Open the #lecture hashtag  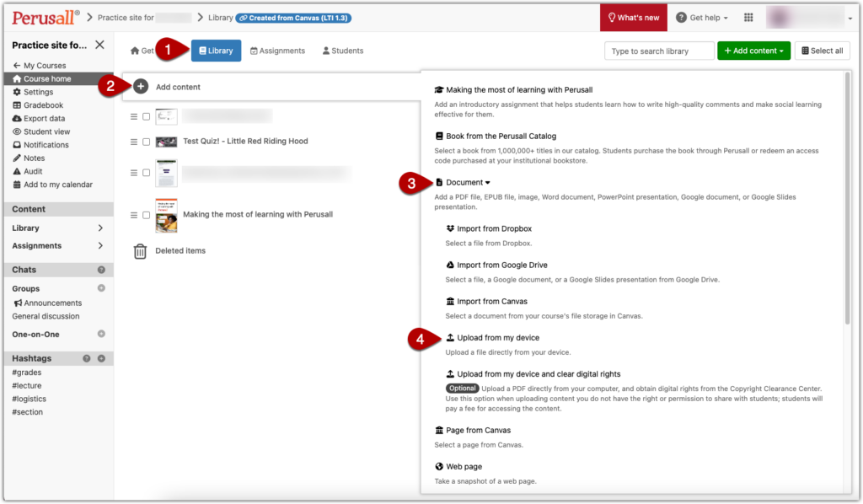tap(26, 386)
